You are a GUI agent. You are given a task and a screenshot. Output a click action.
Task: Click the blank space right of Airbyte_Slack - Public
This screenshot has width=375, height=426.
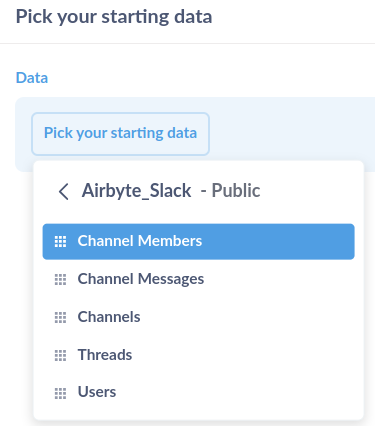click(308, 191)
